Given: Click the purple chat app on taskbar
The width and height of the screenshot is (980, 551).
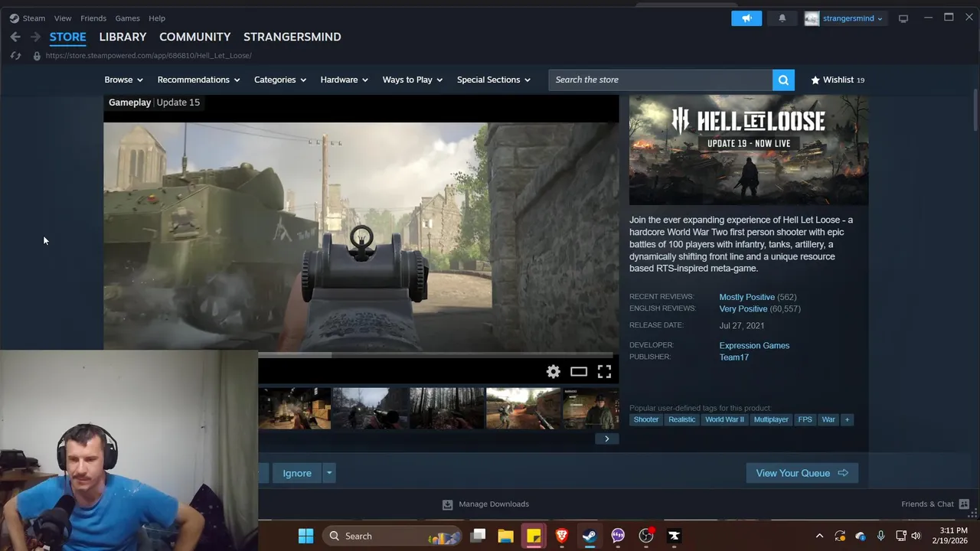Looking at the screenshot, I should [618, 536].
